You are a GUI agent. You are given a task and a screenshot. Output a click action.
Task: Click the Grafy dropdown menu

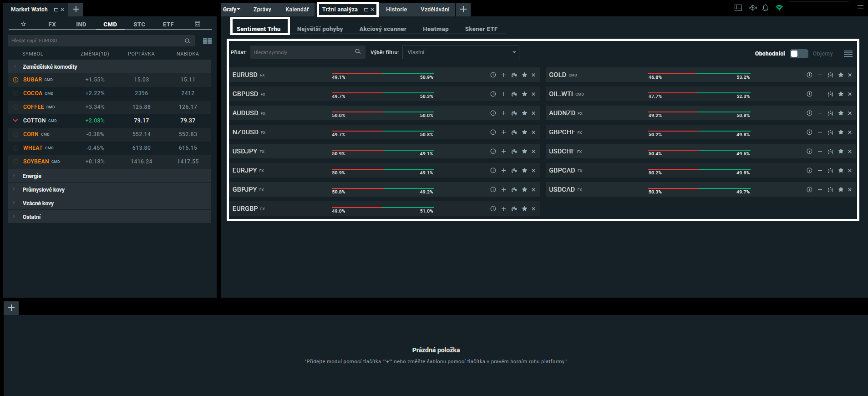point(231,10)
